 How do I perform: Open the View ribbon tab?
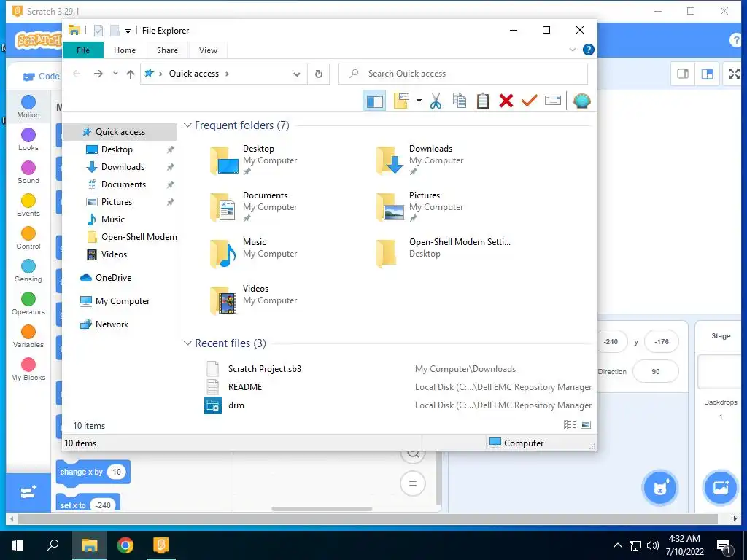[x=208, y=50]
